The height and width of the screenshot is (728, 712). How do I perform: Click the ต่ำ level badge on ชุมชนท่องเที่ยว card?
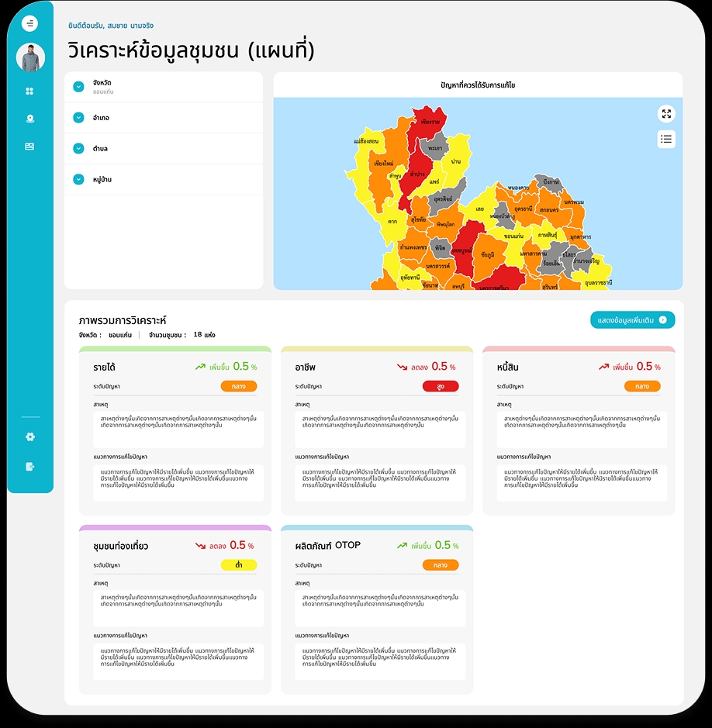point(239,565)
